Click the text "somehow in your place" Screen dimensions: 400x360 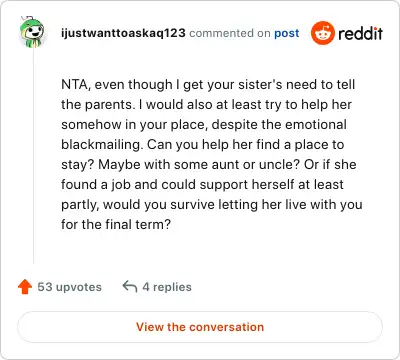[x=134, y=125]
